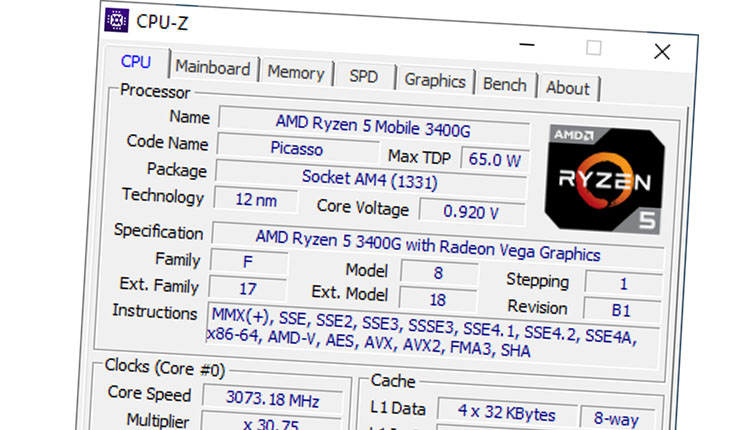Click the Ext. Model value 18
The width and height of the screenshot is (750, 430).
tap(438, 300)
